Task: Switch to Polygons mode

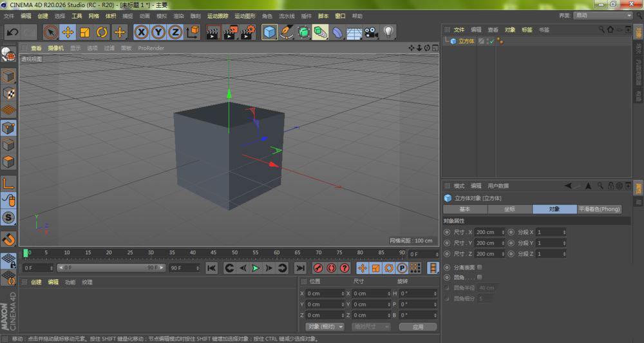Action: [8, 162]
